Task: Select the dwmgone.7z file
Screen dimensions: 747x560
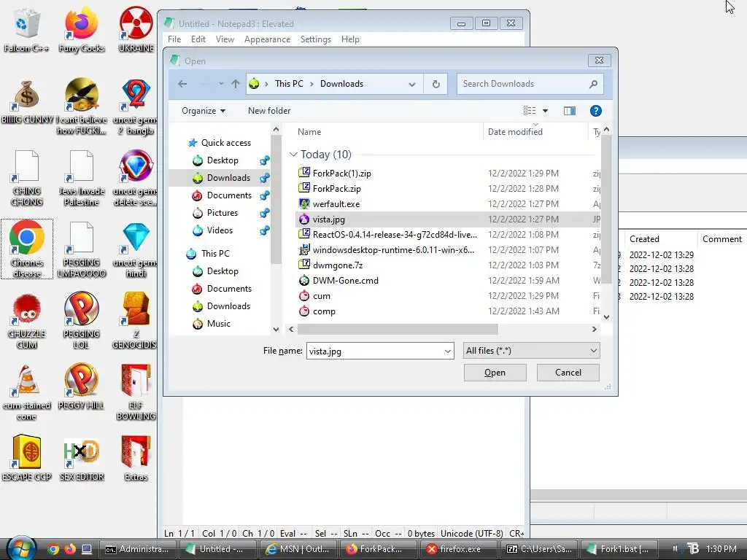Action: tap(337, 265)
